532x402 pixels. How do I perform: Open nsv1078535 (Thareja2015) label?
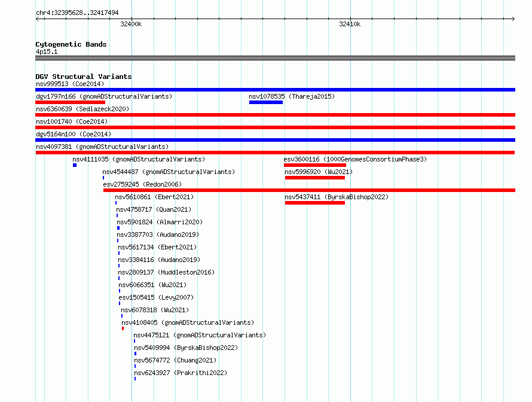pyautogui.click(x=292, y=96)
